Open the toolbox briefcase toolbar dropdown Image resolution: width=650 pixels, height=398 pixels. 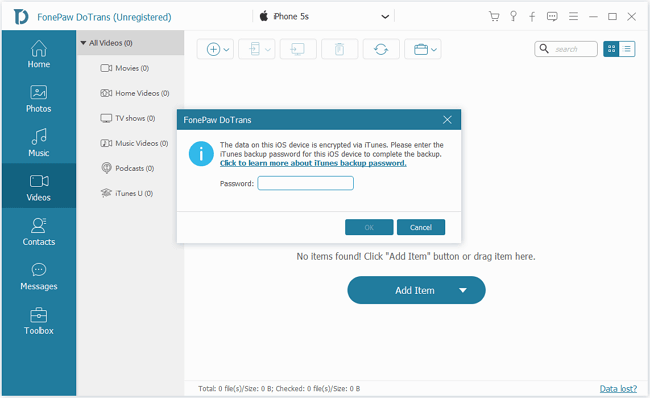point(422,49)
